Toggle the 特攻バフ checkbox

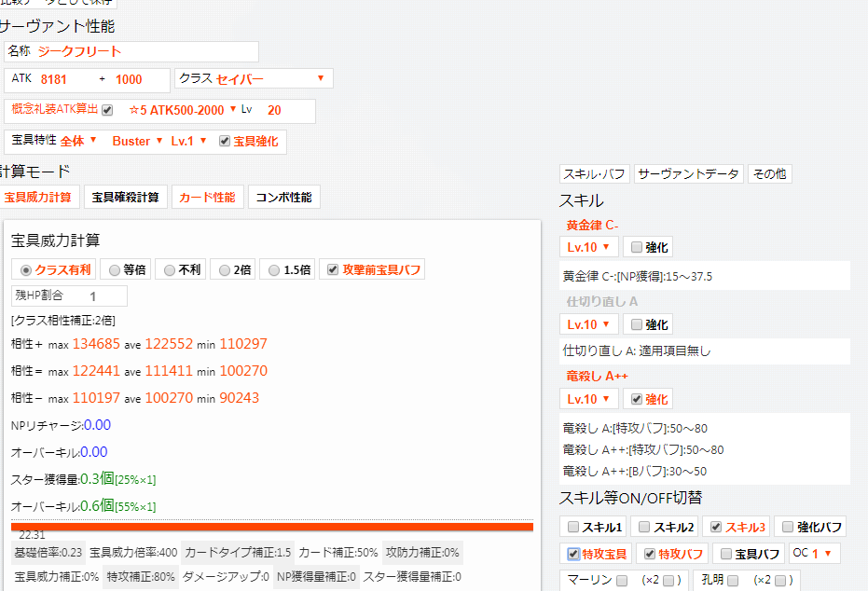click(650, 554)
